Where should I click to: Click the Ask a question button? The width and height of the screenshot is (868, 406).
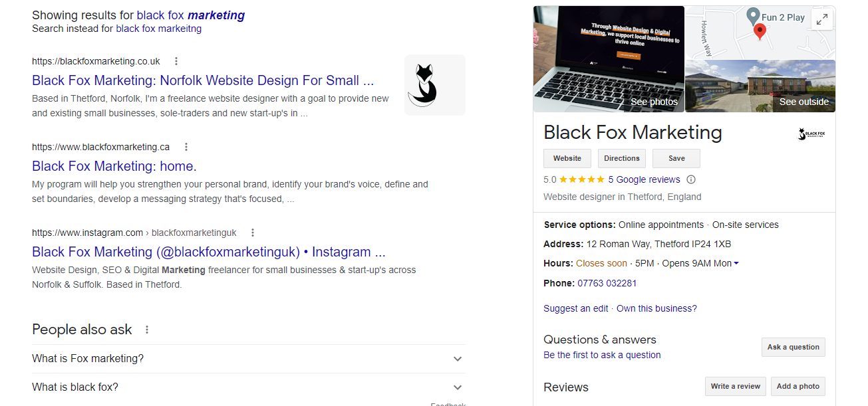coord(793,347)
